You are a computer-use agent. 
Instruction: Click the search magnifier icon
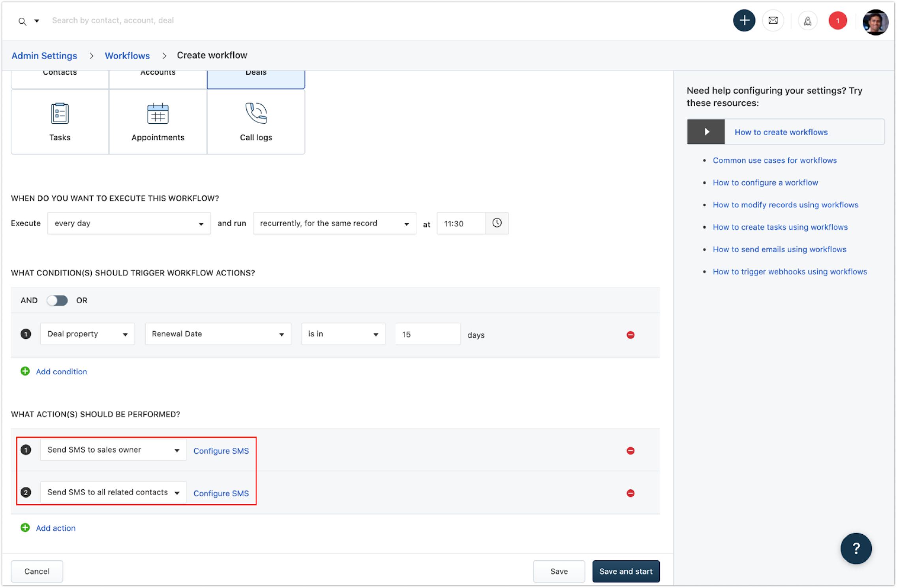23,21
